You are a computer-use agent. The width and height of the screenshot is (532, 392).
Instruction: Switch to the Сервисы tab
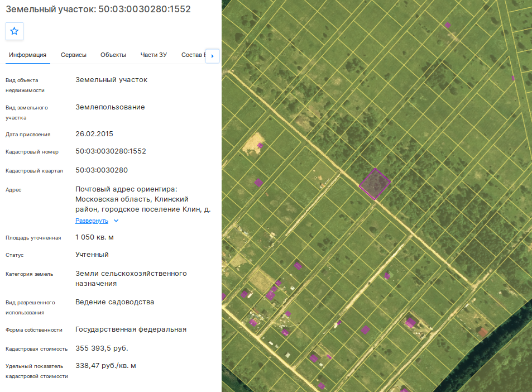pos(74,55)
